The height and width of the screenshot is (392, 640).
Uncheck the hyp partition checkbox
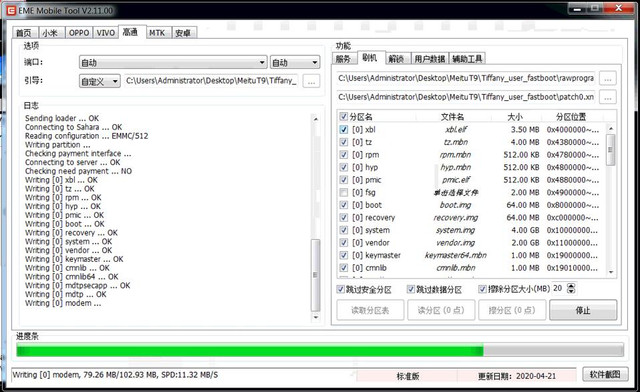(x=344, y=167)
